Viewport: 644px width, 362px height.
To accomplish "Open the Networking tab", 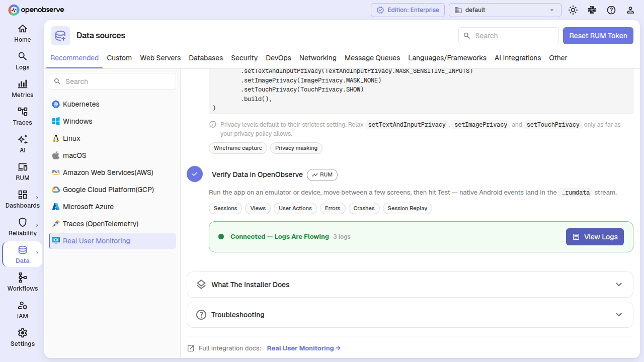I will coord(318,58).
